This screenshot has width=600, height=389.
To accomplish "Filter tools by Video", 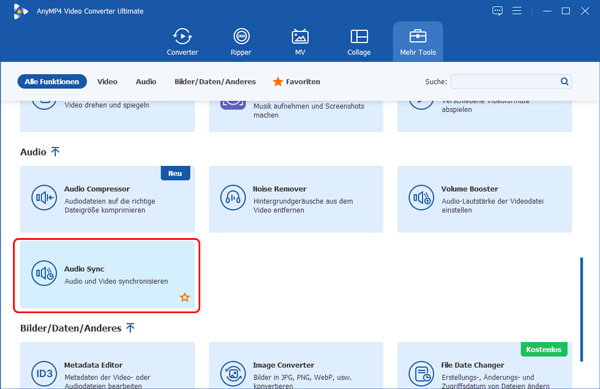I will pyautogui.click(x=107, y=81).
